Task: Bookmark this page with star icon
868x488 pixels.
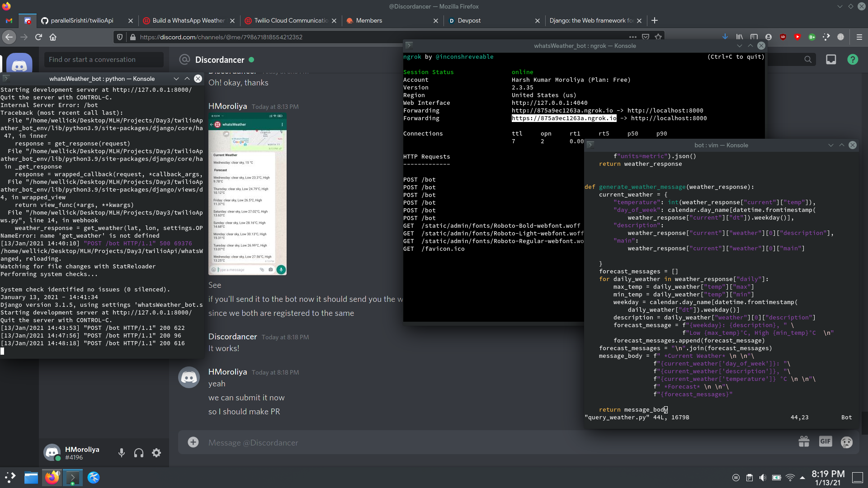Action: [x=658, y=37]
